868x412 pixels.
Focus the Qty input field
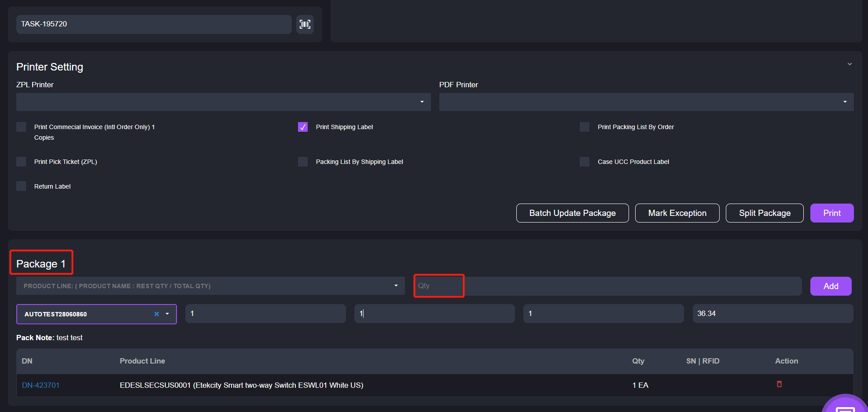click(439, 286)
